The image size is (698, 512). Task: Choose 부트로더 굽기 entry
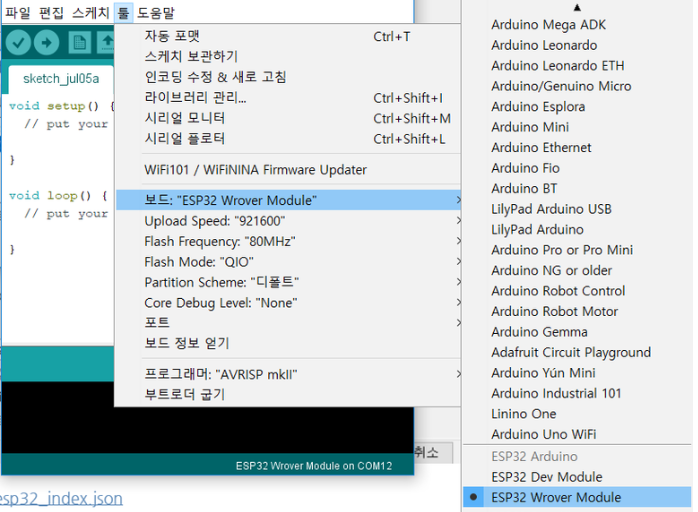click(288, 394)
